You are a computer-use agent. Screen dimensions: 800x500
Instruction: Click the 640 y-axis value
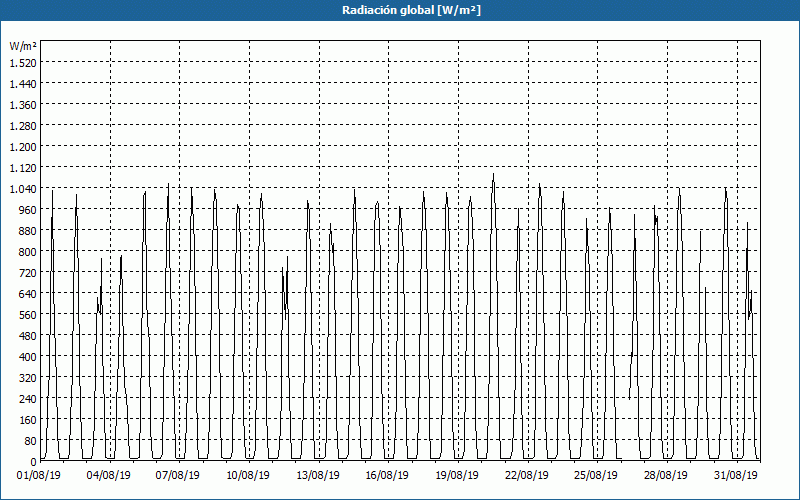pos(28,294)
